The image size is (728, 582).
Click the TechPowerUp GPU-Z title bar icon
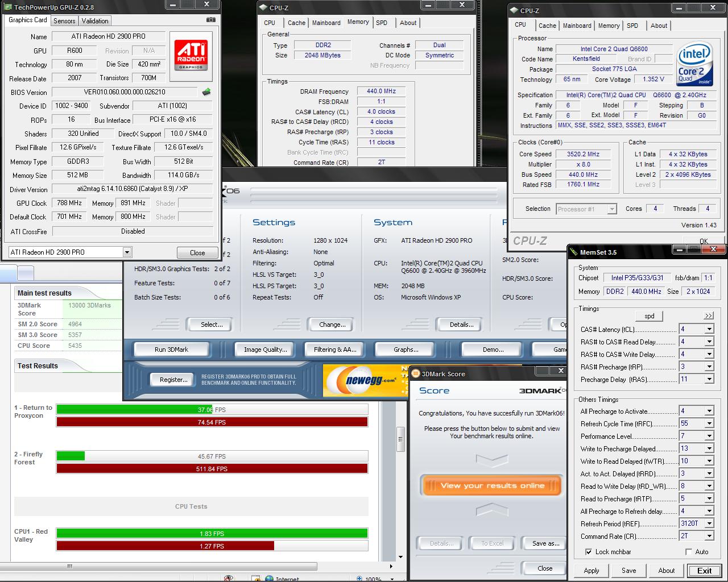[x=7, y=7]
